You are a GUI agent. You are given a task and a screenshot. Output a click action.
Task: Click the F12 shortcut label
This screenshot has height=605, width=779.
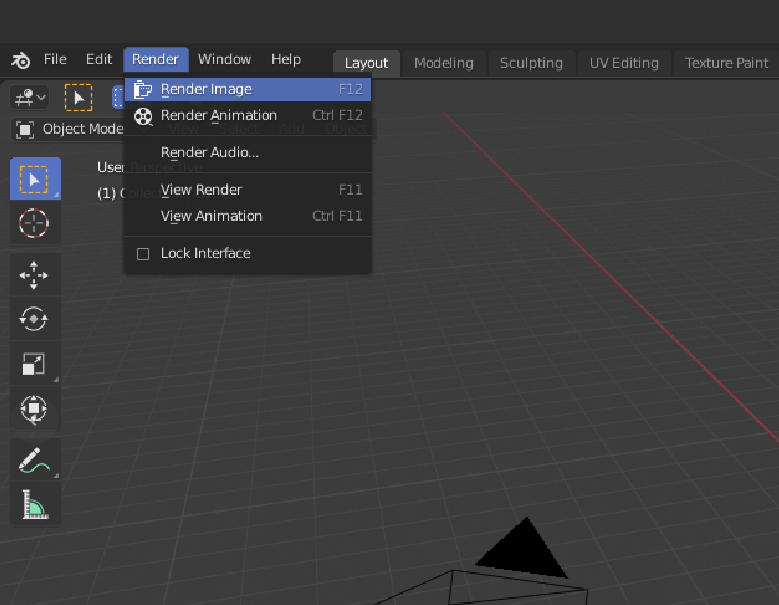point(350,89)
